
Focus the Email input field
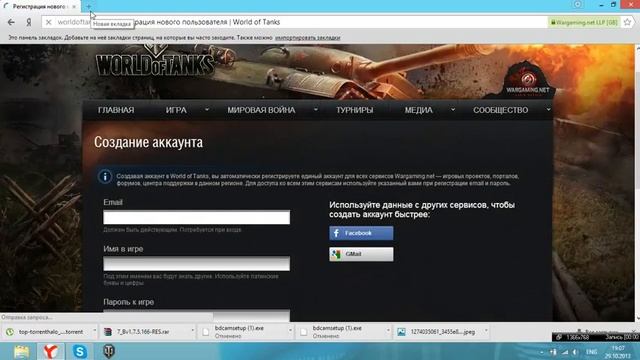click(x=196, y=217)
